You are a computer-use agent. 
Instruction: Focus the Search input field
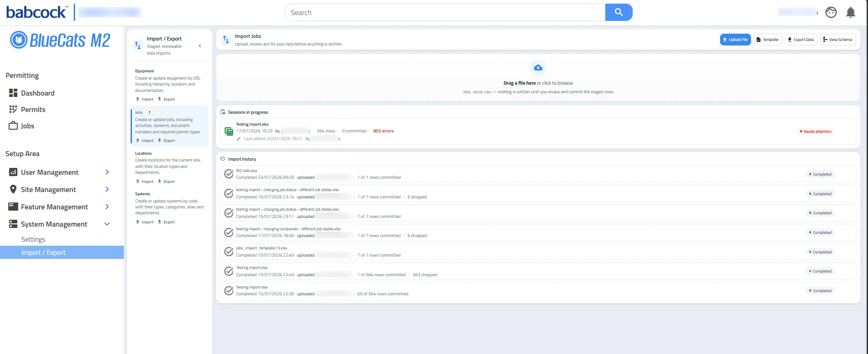tap(445, 12)
